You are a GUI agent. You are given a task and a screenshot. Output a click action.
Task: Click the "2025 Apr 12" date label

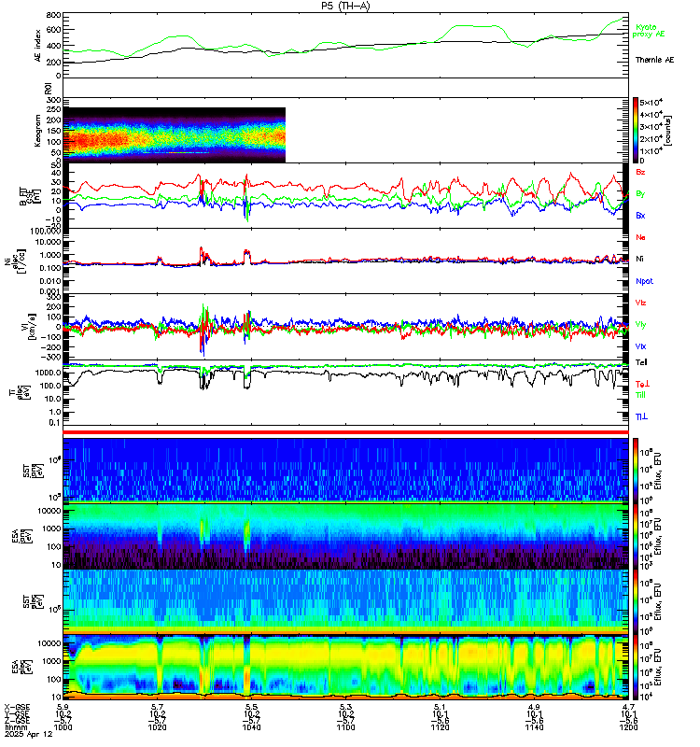[29, 734]
